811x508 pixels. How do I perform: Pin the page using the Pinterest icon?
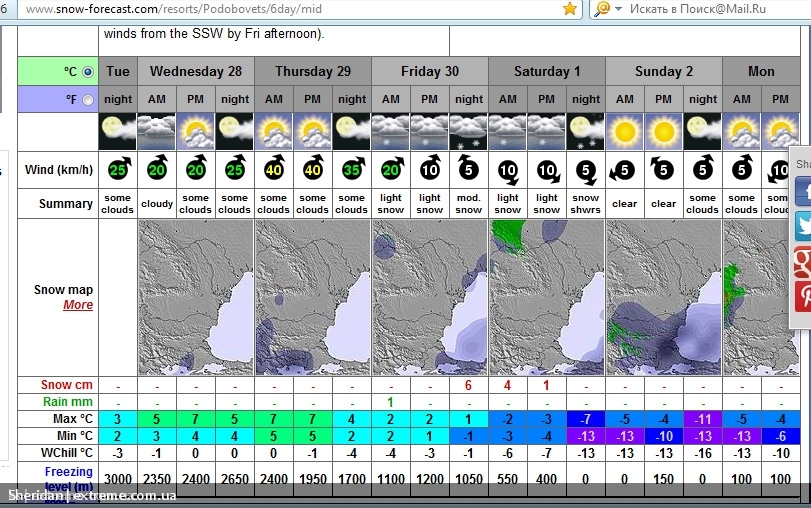pyautogui.click(x=803, y=297)
